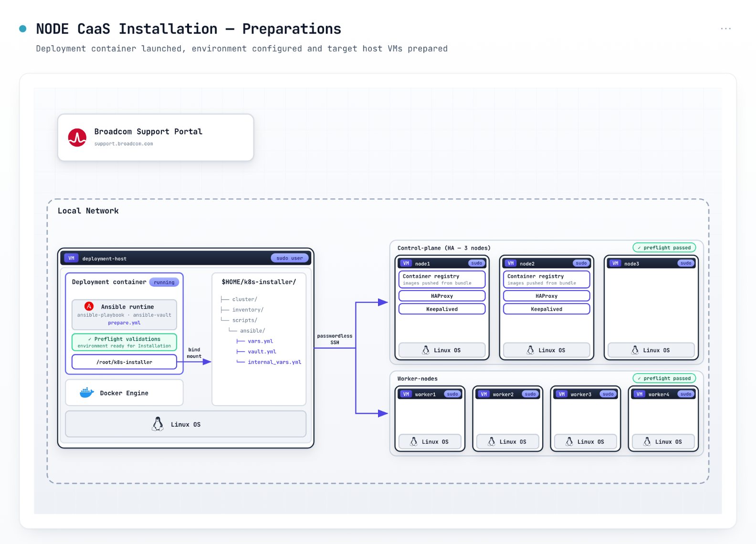Screen dimensions: 756x544
Task: Open the vault.yml file
Action: coord(262,352)
